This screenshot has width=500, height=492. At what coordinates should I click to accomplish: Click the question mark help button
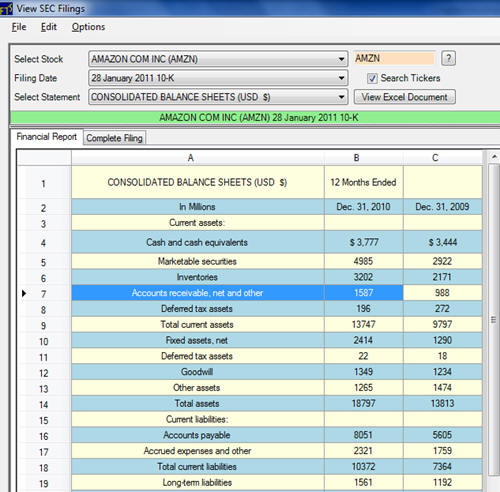pyautogui.click(x=448, y=59)
